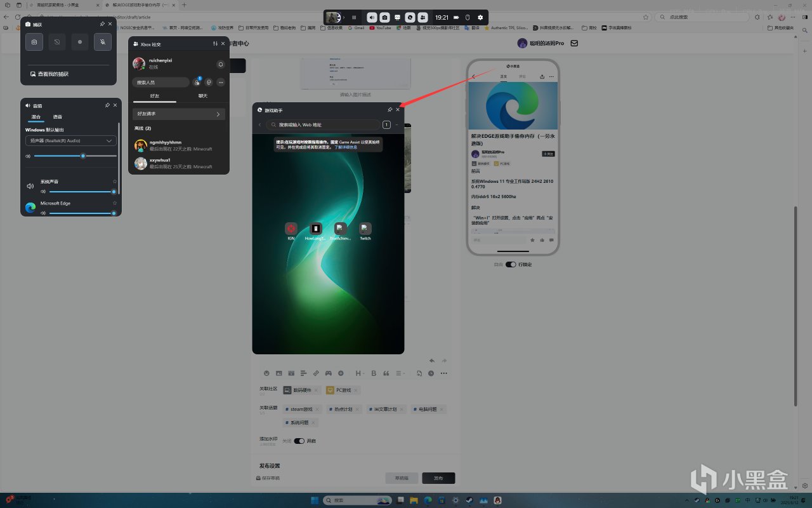Adjust the Windows default output volume slider
Screen dimensions: 812x508
point(75,156)
